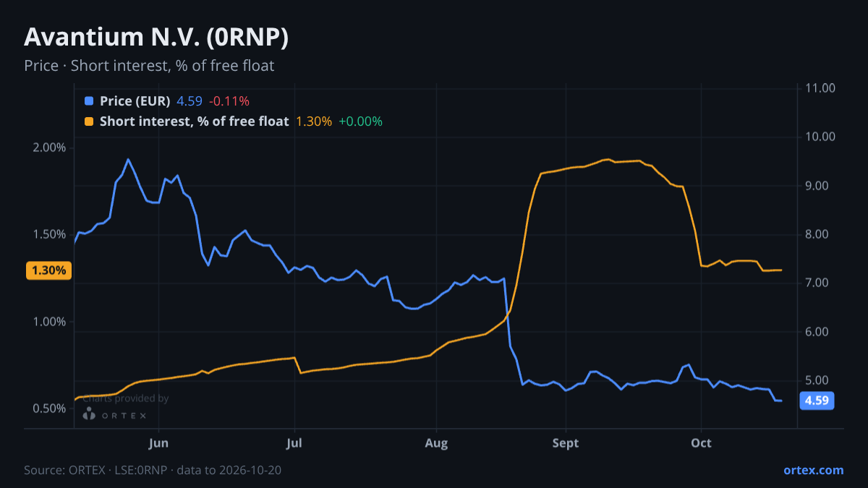Click the 7.00 right axis label

[x=817, y=283]
